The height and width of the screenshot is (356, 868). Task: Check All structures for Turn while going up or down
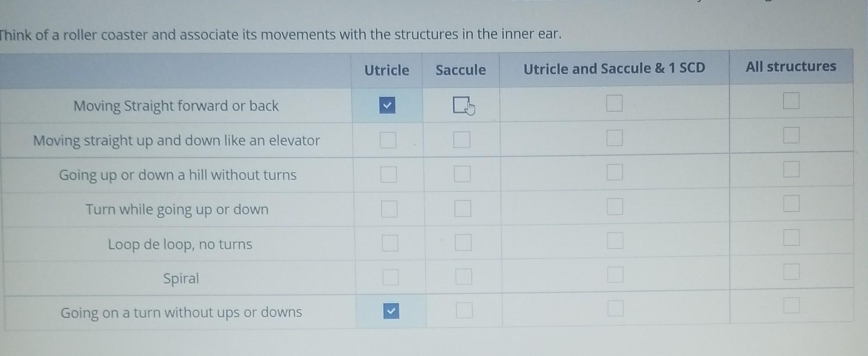click(x=792, y=204)
